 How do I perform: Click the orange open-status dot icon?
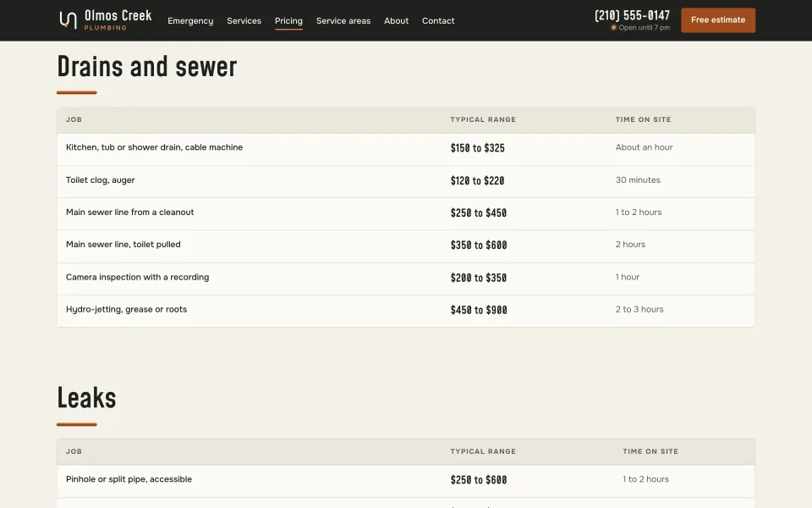pos(614,27)
